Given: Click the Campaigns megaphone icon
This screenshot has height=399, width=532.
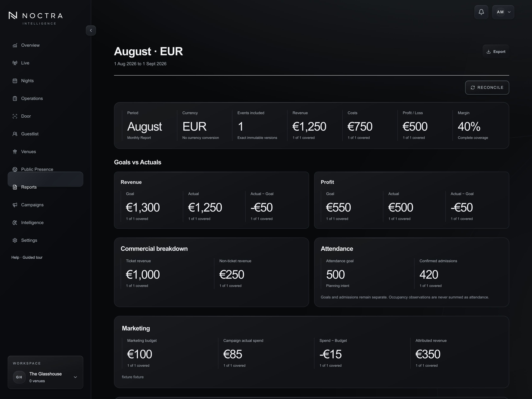Looking at the screenshot, I should [x=15, y=205].
